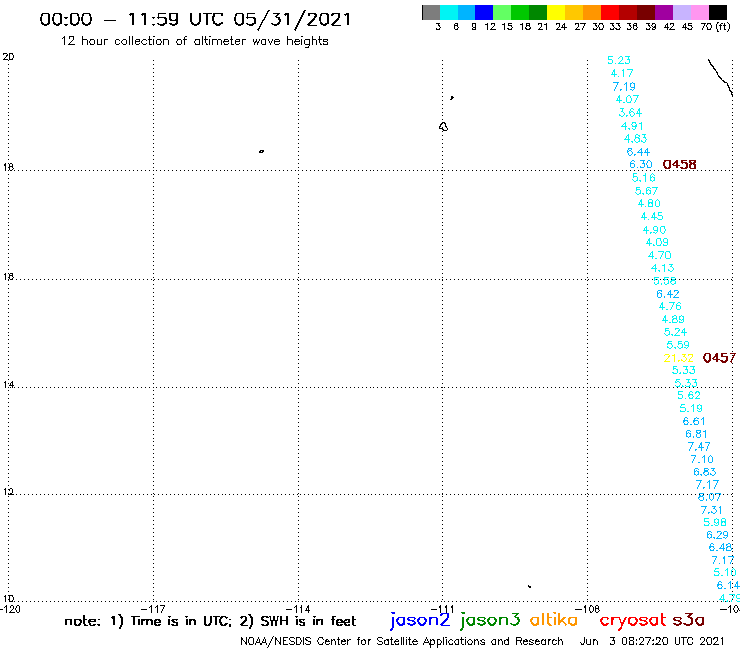
Task: Select the pink swatch in the color scale
Action: 699,12
